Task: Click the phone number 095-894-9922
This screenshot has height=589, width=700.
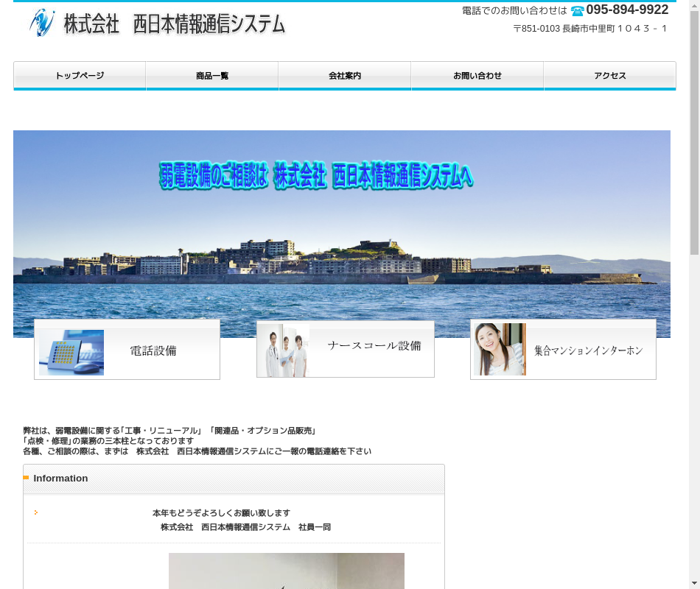Action: 627,10
